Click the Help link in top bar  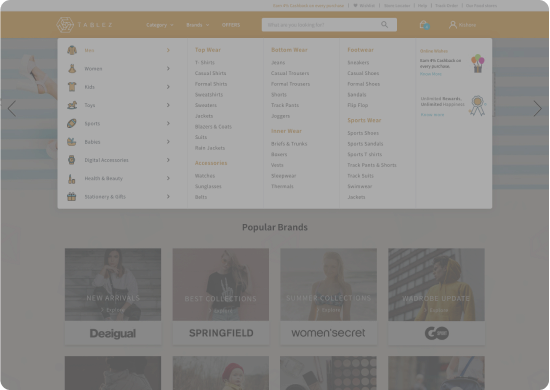click(x=422, y=6)
